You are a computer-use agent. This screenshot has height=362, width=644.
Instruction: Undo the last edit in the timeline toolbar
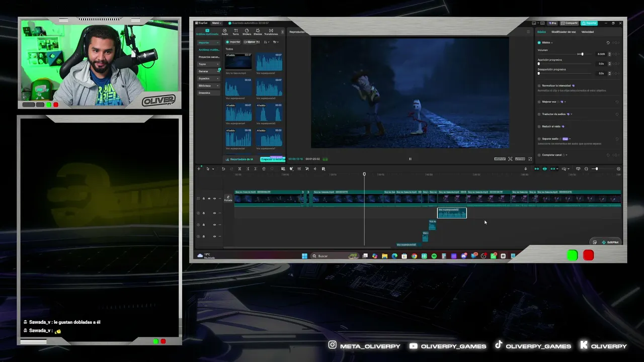point(223,169)
